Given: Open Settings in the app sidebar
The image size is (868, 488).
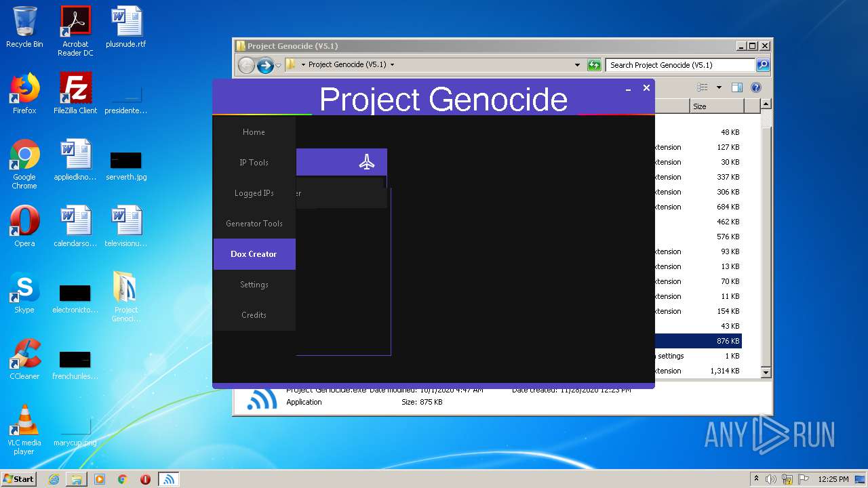Looking at the screenshot, I should 254,285.
